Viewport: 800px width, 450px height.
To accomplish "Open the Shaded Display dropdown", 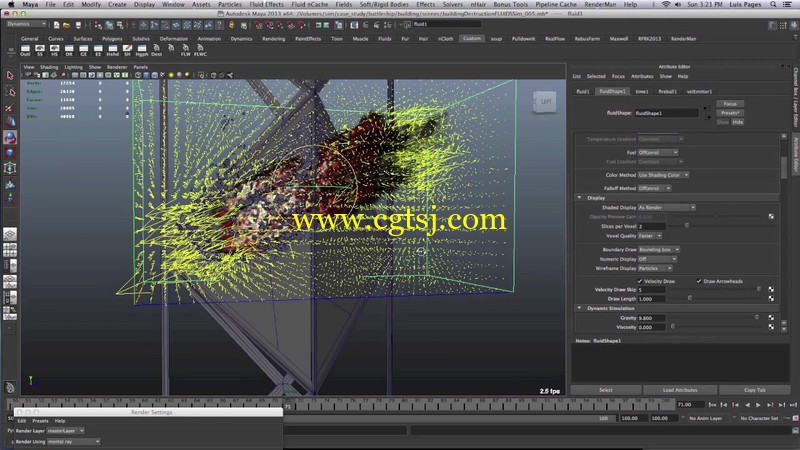I will [666, 208].
